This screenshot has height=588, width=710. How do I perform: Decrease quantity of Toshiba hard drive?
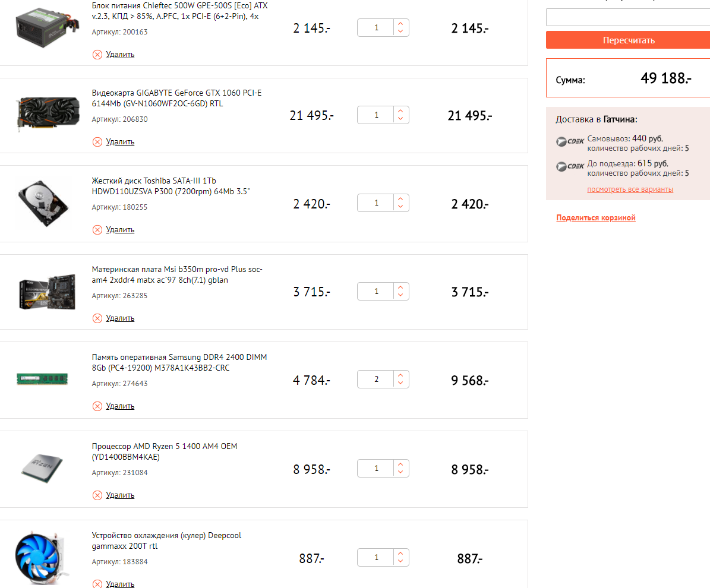[x=400, y=207]
